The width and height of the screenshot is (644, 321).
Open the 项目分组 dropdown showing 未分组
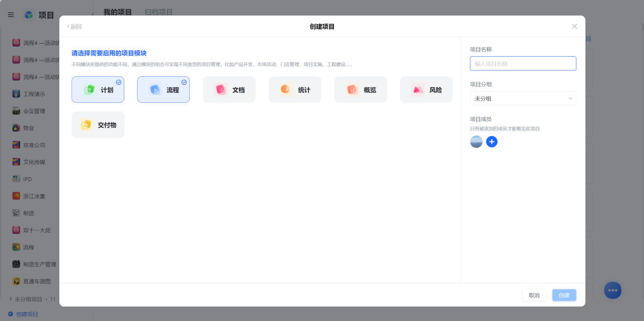523,98
